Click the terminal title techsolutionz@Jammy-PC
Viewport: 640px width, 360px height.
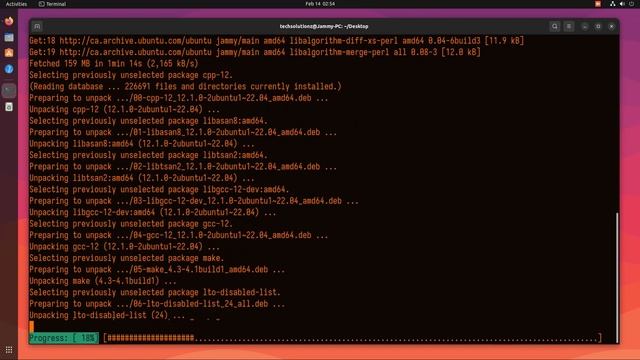[324, 27]
